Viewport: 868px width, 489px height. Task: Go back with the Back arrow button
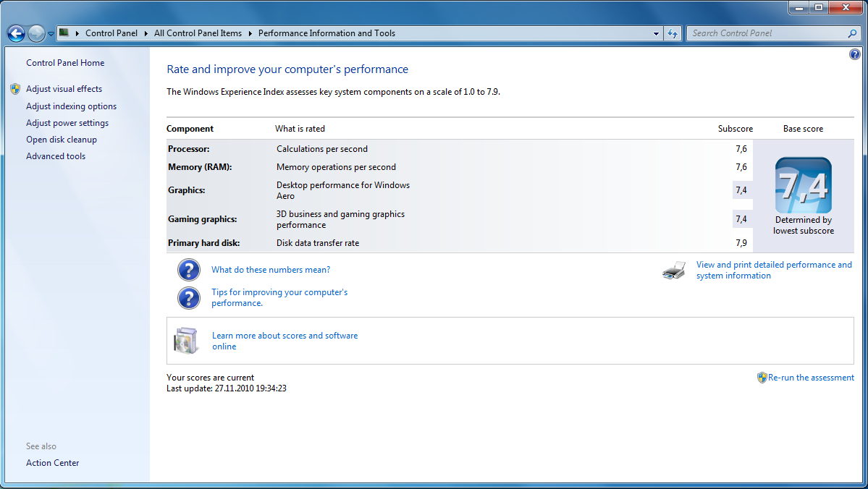pyautogui.click(x=16, y=34)
